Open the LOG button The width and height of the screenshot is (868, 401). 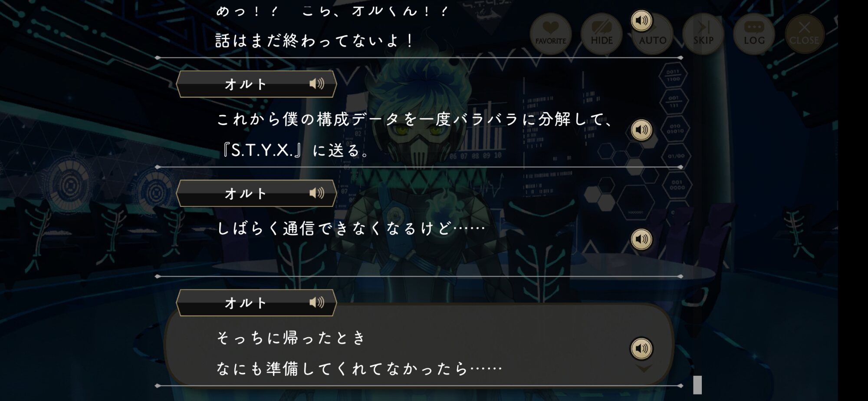754,33
